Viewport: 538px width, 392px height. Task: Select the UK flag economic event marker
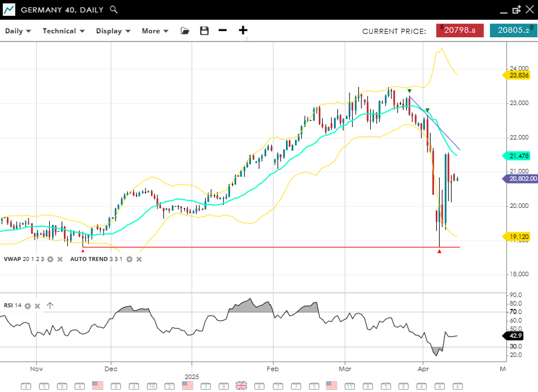pyautogui.click(x=241, y=385)
